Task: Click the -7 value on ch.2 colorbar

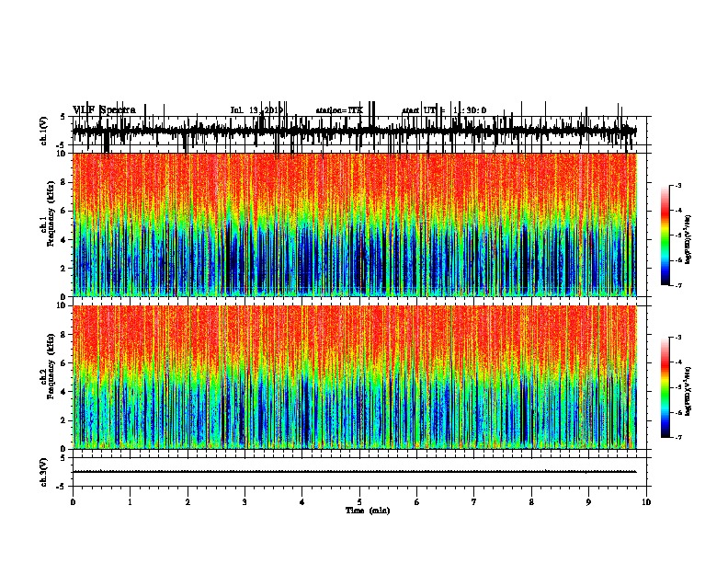Action: click(x=677, y=437)
